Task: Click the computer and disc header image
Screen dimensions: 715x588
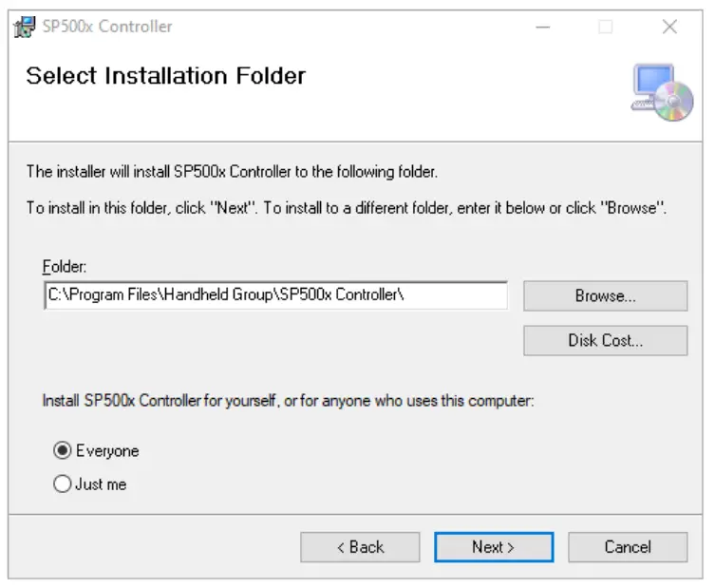Action: (x=662, y=92)
